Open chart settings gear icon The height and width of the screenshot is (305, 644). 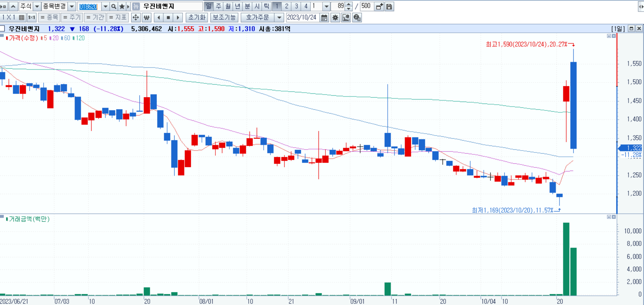335,17
